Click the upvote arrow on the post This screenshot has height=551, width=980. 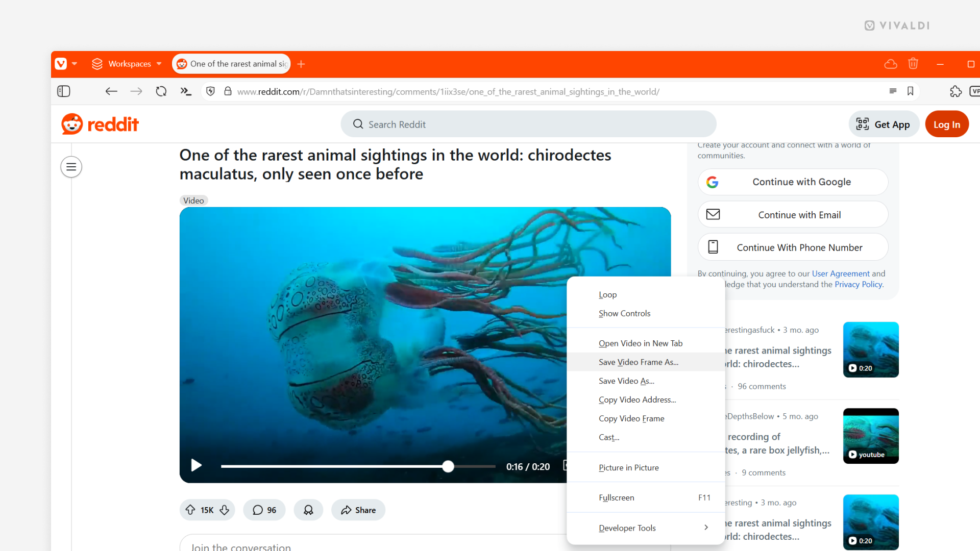[x=190, y=510]
